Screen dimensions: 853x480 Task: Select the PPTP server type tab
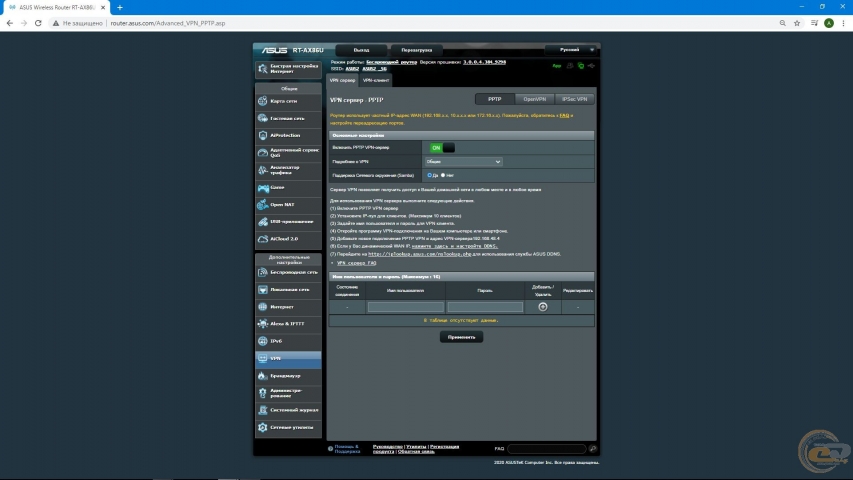(495, 100)
